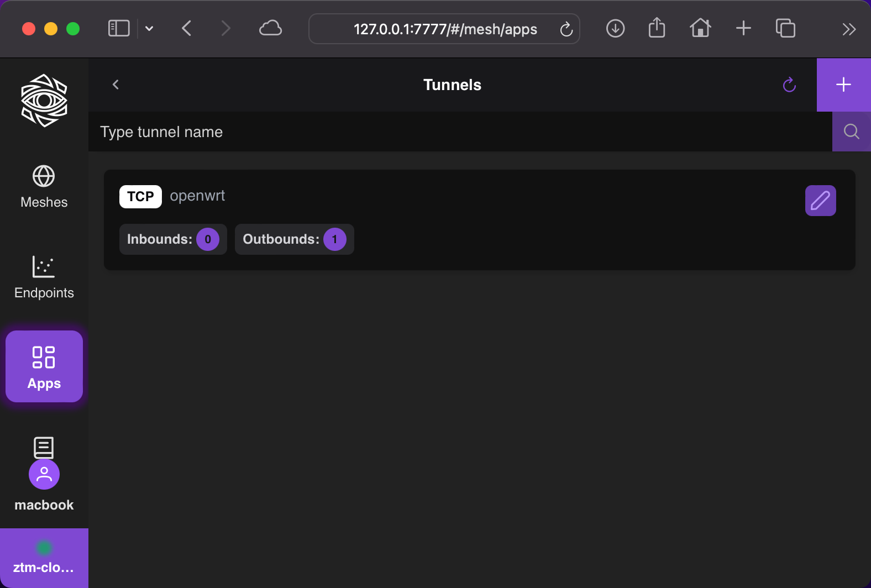This screenshot has height=588, width=871.
Task: Click the Outbounds count badge
Action: 334,239
